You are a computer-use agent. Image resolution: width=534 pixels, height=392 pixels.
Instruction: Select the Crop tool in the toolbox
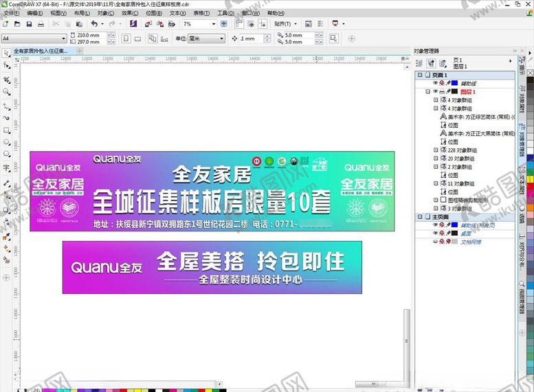6,80
